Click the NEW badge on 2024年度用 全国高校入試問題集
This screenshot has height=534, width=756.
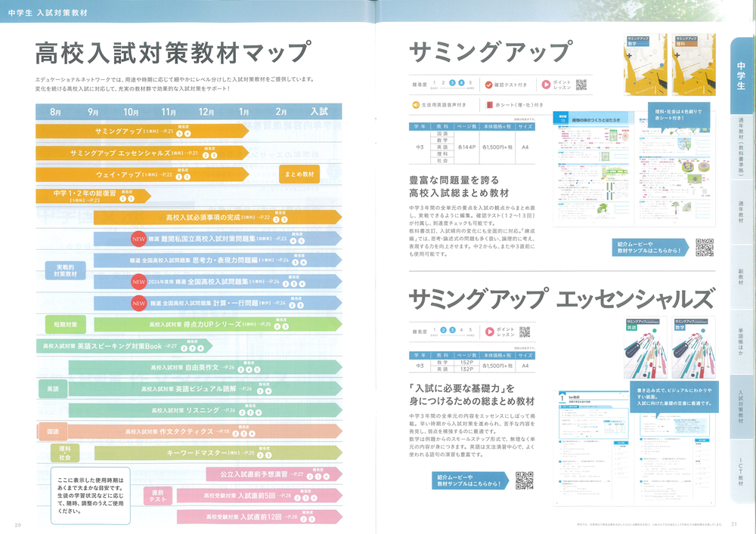138,282
